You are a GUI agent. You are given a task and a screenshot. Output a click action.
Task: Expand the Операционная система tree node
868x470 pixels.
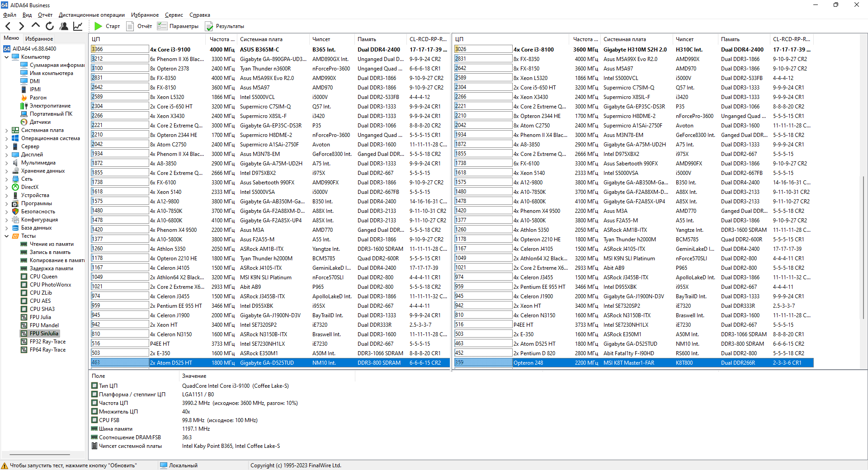click(6, 138)
